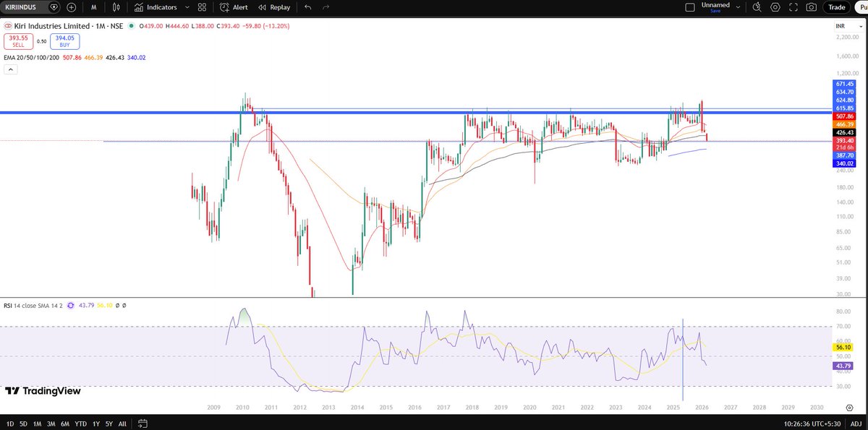Open the M monthly interval selector
This screenshot has height=430, width=868.
coord(94,7)
